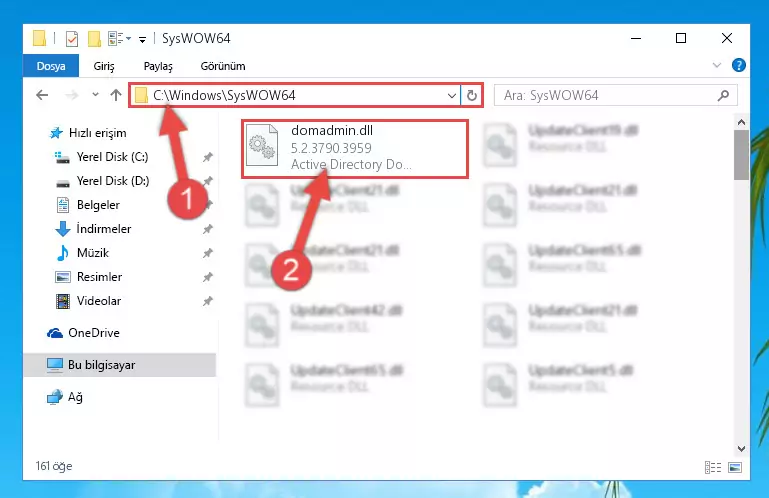This screenshot has height=498, width=769.
Task: Click version text 5.2.3790.3959
Action: [x=331, y=148]
